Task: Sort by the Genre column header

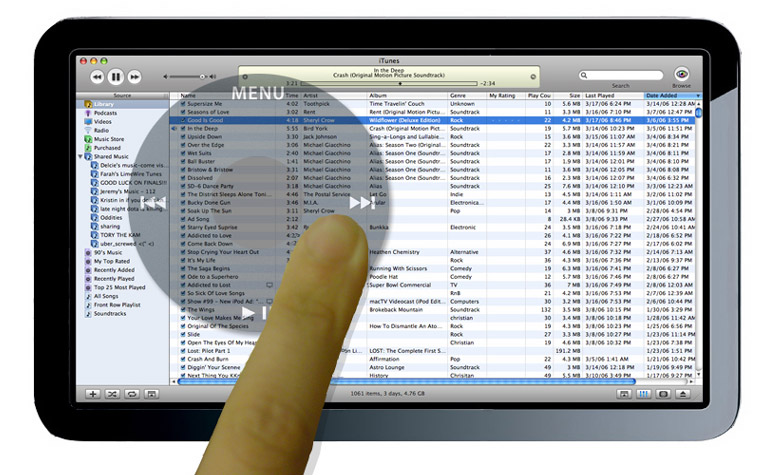Action: coord(467,95)
